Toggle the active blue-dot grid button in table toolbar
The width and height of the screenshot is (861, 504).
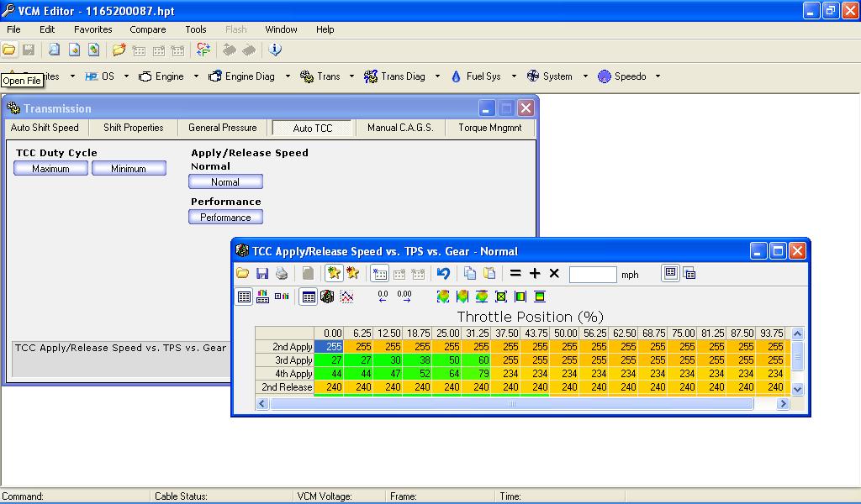[379, 273]
